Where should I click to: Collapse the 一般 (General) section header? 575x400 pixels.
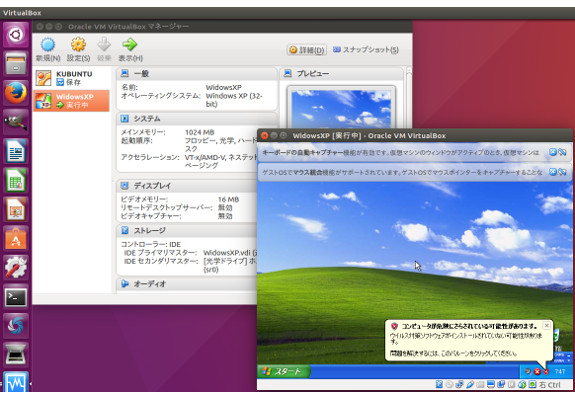(x=197, y=74)
